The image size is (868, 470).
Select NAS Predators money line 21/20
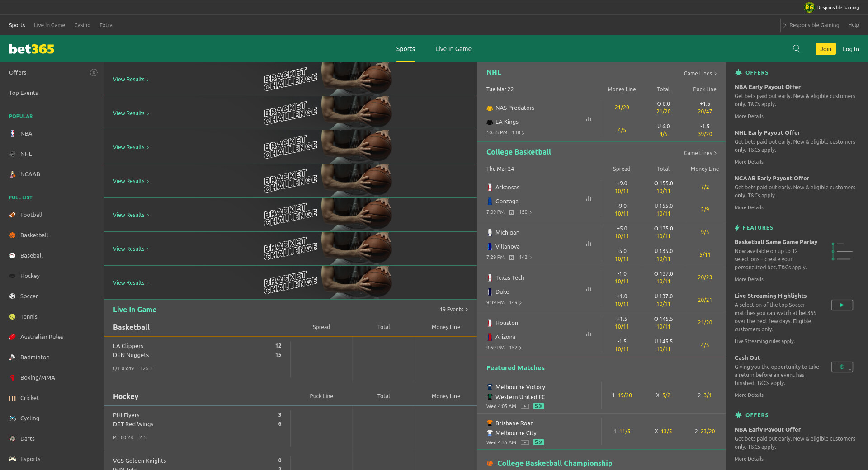click(x=622, y=108)
